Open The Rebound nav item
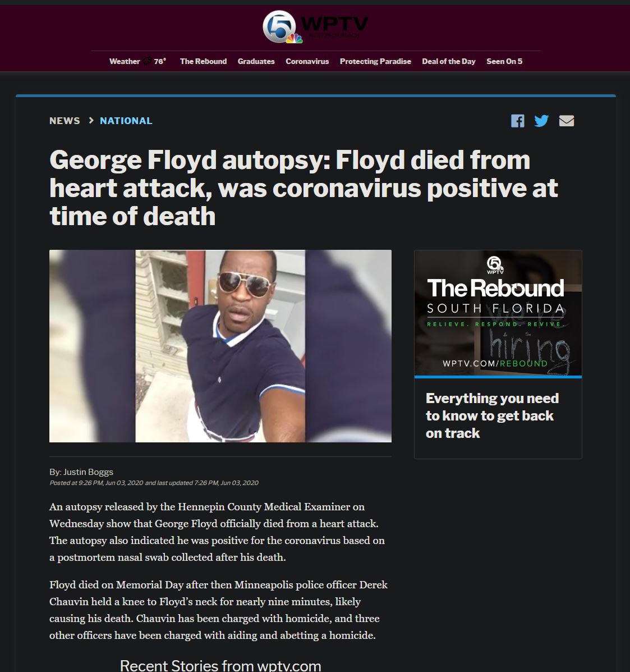This screenshot has width=630, height=672. pyautogui.click(x=203, y=61)
